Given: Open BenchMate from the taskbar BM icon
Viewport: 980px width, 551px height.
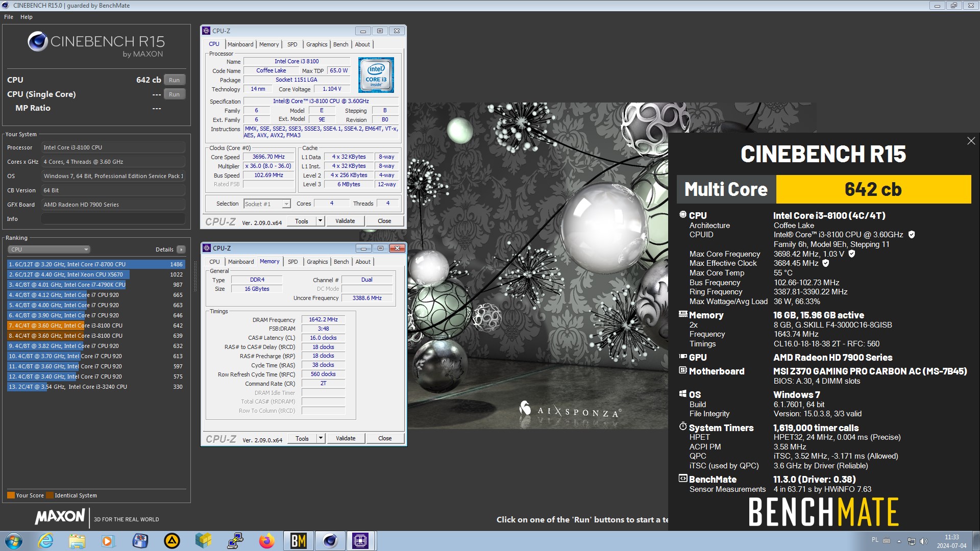Looking at the screenshot, I should point(298,541).
